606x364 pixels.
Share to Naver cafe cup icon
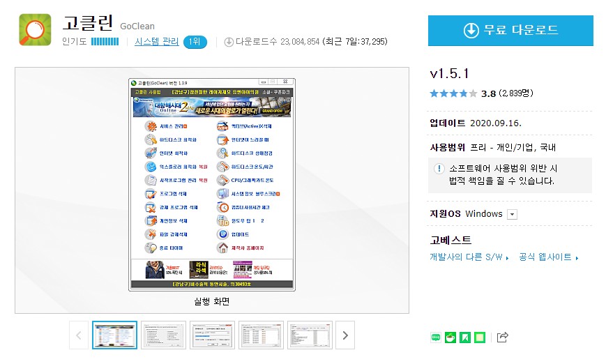[450, 338]
